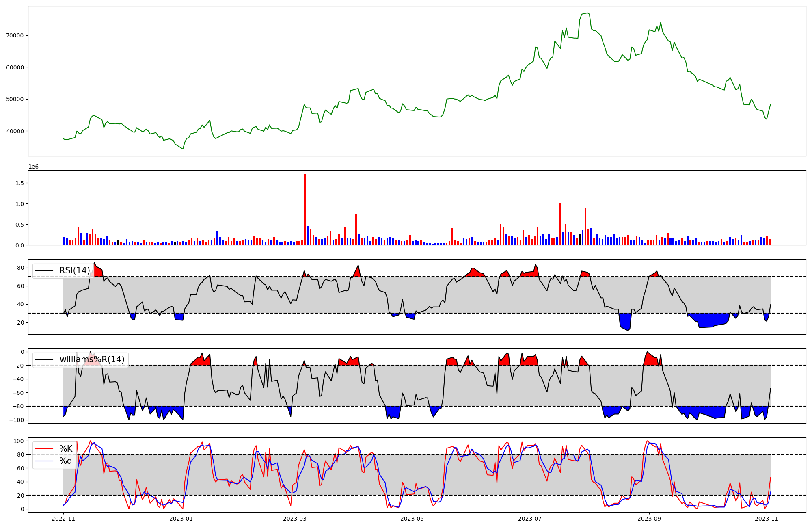Click the 1e6 scale notation above volume chart

pyautogui.click(x=33, y=167)
